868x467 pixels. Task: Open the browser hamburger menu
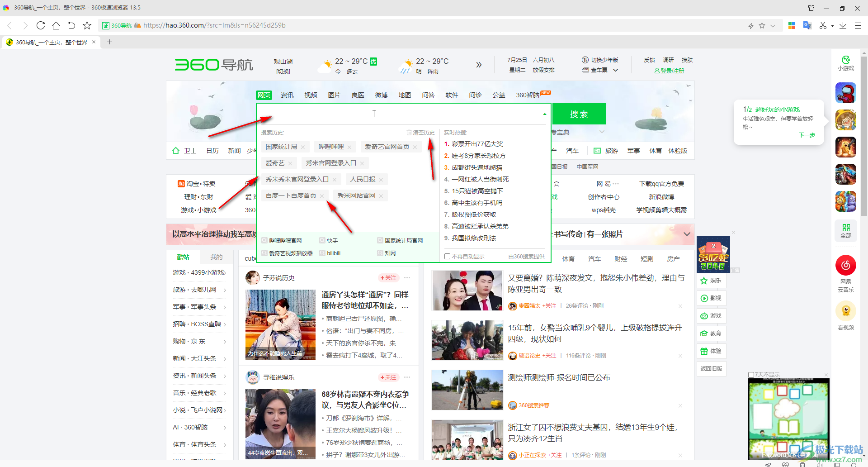click(858, 25)
